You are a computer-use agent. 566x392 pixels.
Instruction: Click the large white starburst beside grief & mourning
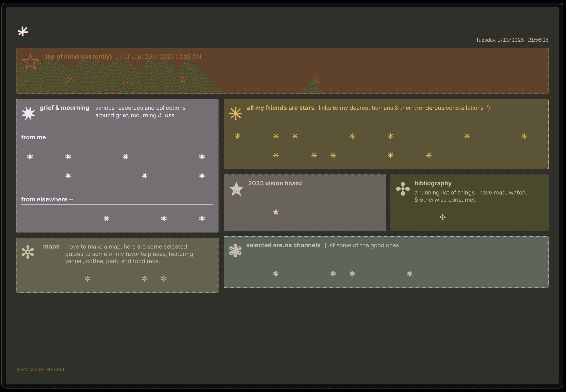pos(28,113)
